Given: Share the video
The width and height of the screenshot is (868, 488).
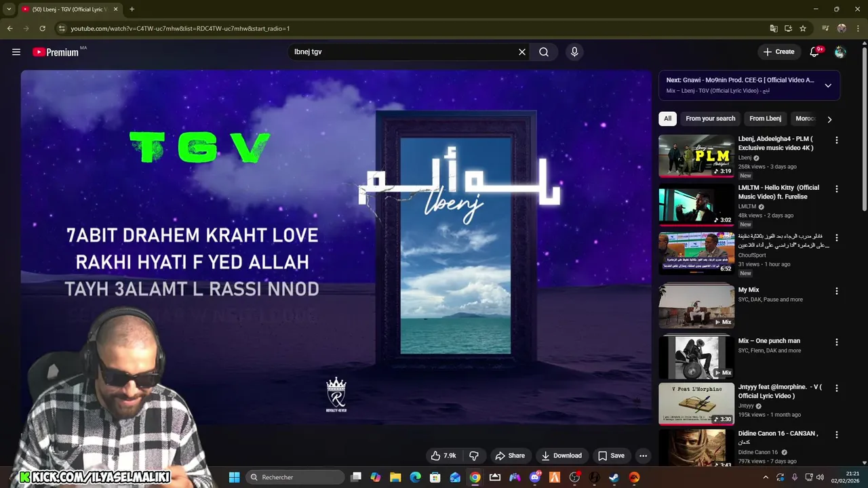Looking at the screenshot, I should [x=510, y=455].
